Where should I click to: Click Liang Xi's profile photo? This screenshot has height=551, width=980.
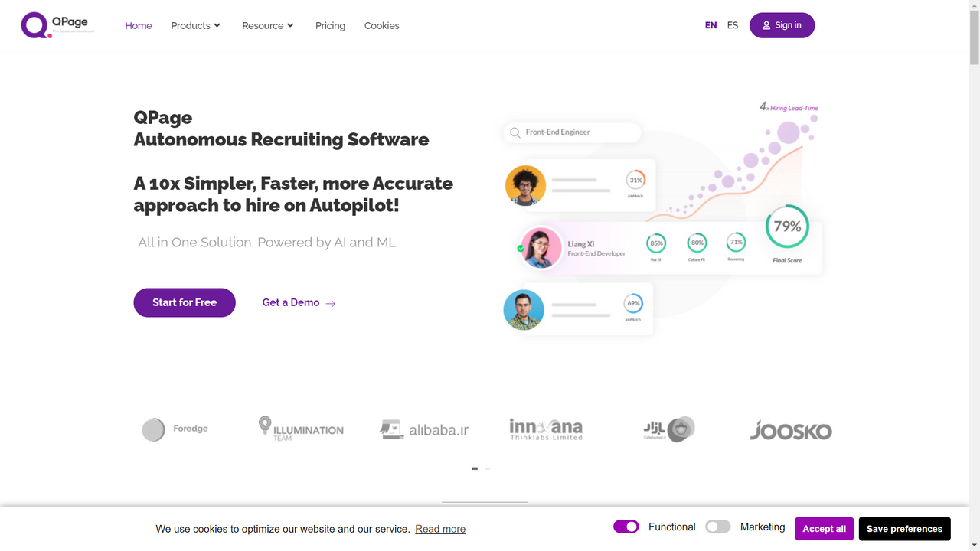[x=541, y=247]
